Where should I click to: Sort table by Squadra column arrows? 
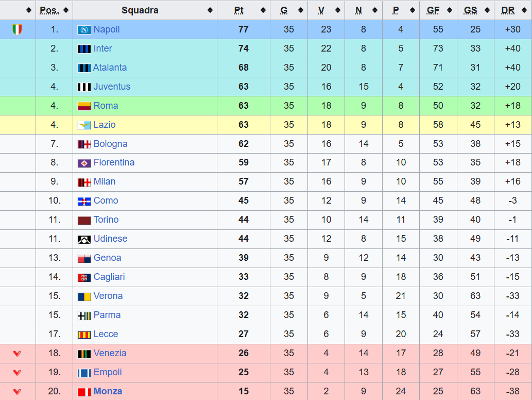[210, 10]
